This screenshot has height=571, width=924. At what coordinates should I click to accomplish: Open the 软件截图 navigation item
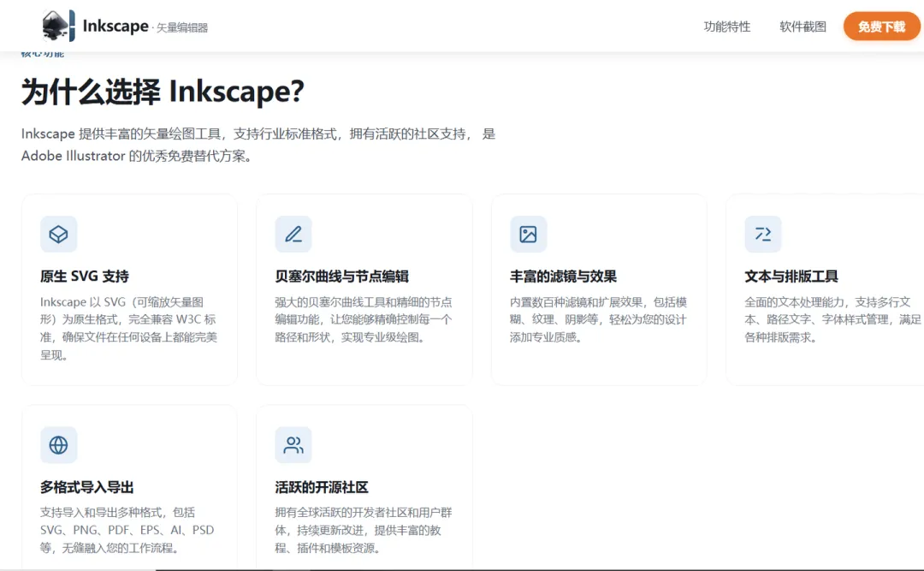[x=803, y=27]
